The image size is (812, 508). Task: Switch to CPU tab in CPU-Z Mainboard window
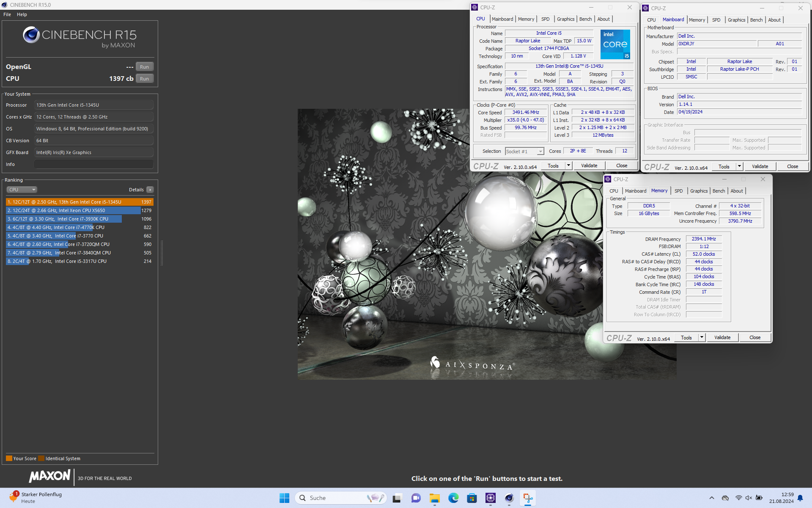coord(651,20)
